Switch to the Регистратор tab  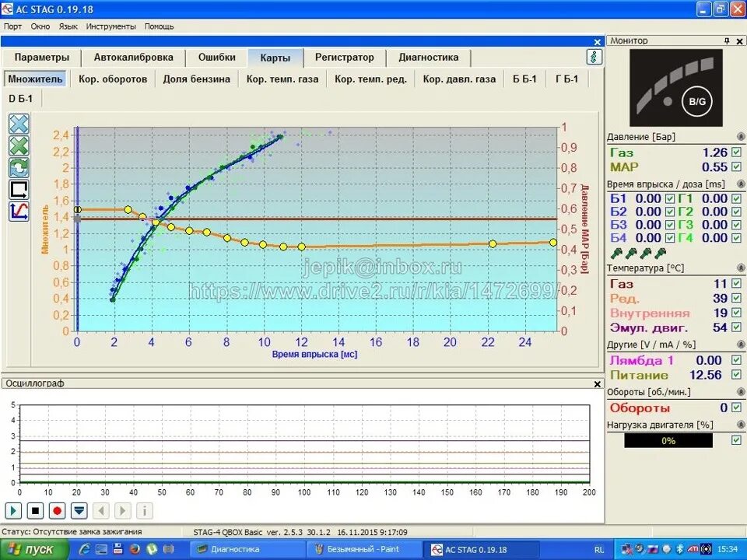[x=345, y=58]
